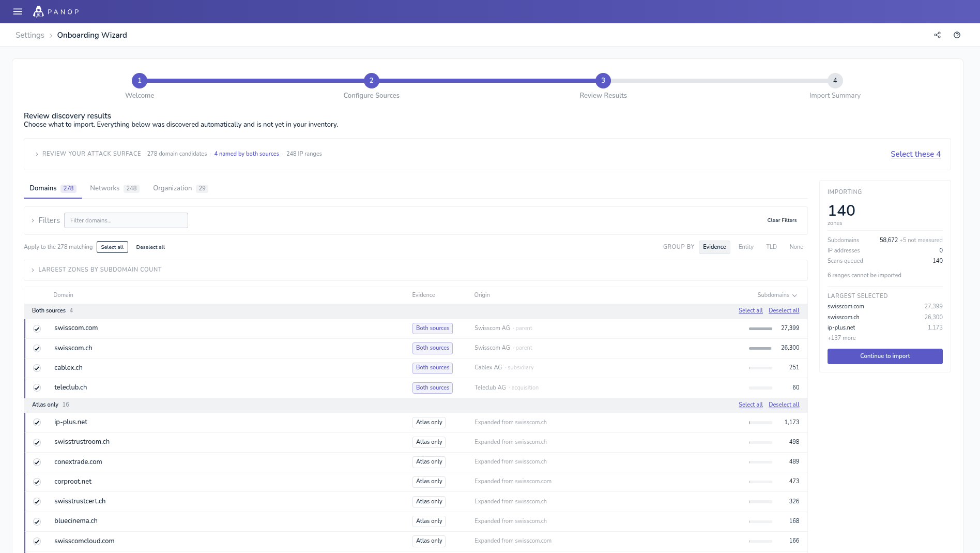Group by TLD

[x=771, y=247]
